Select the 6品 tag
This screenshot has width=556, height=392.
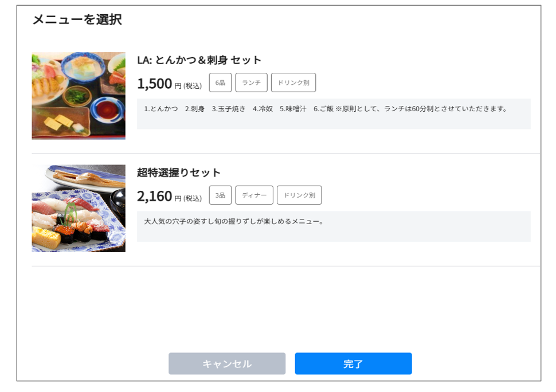click(220, 83)
